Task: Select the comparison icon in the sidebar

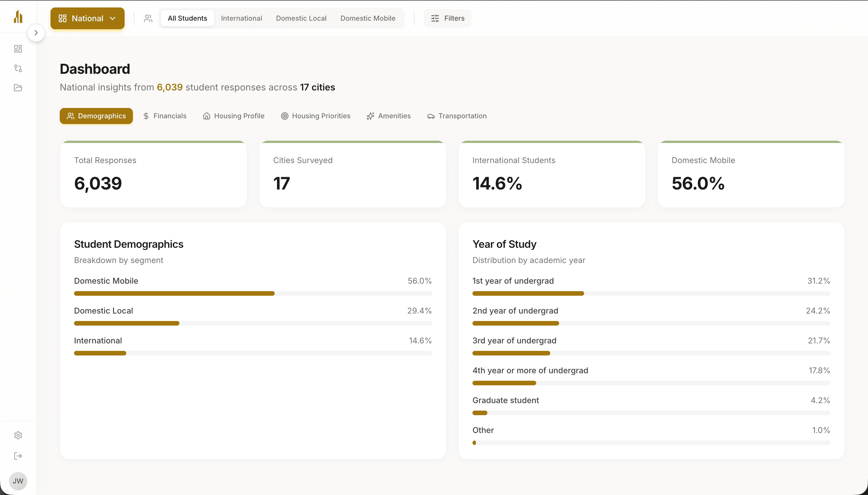Action: (x=18, y=69)
